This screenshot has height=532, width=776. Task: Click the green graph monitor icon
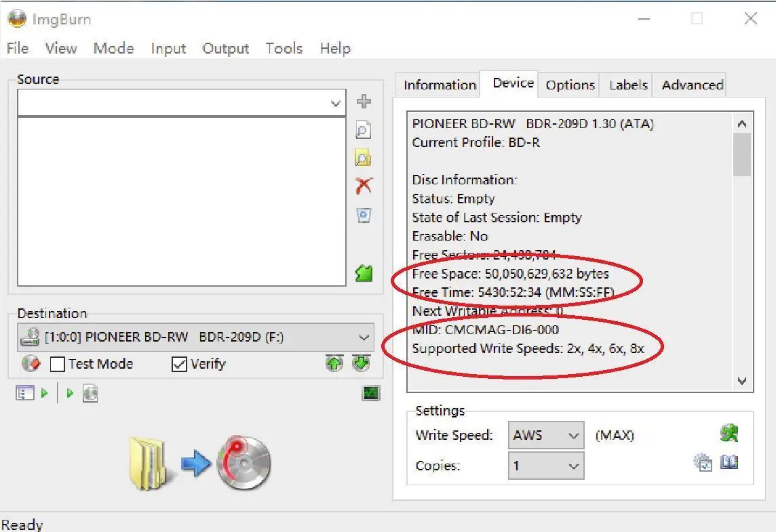point(371,393)
